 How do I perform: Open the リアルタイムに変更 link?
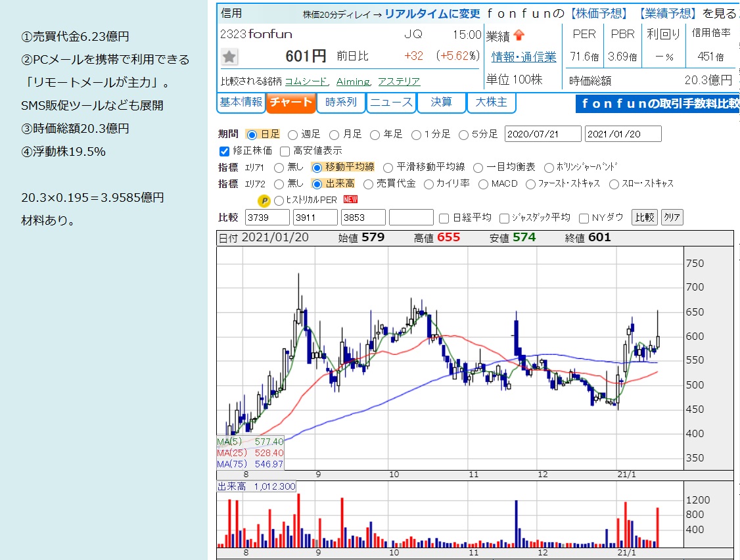432,14
